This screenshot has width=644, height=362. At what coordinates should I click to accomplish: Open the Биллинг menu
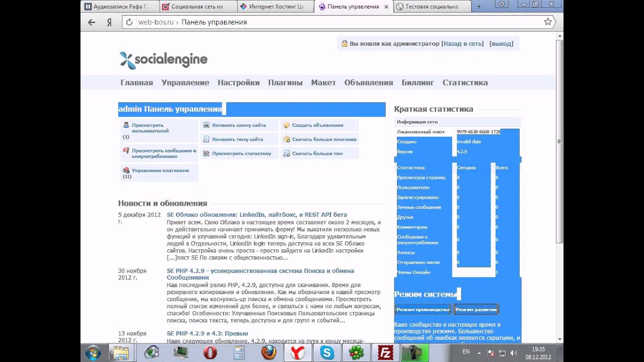coord(418,82)
